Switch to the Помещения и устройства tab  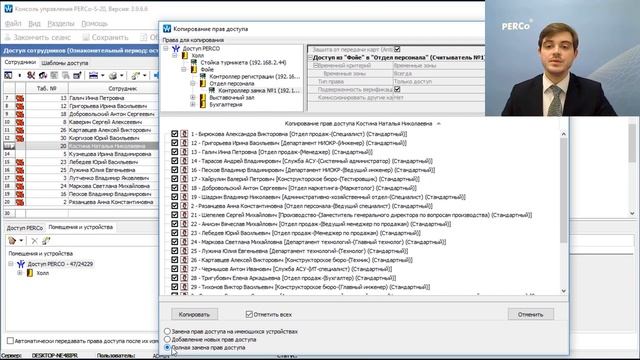coord(81,227)
